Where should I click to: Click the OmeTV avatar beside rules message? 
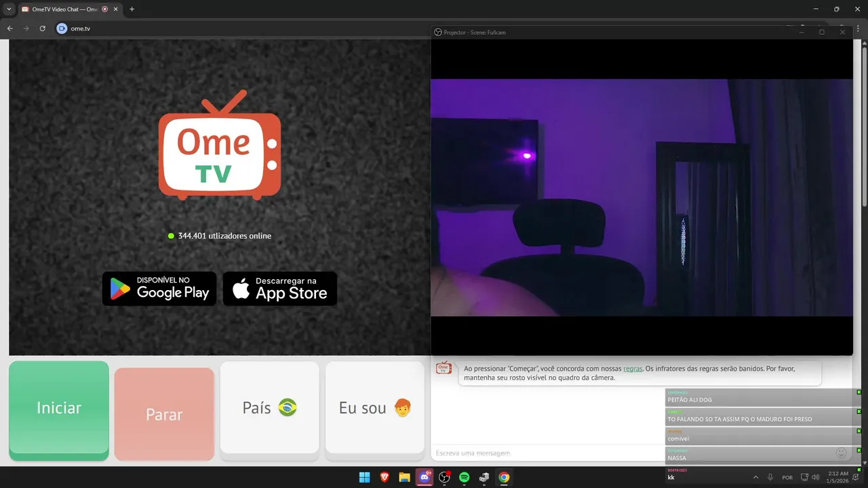tap(443, 368)
